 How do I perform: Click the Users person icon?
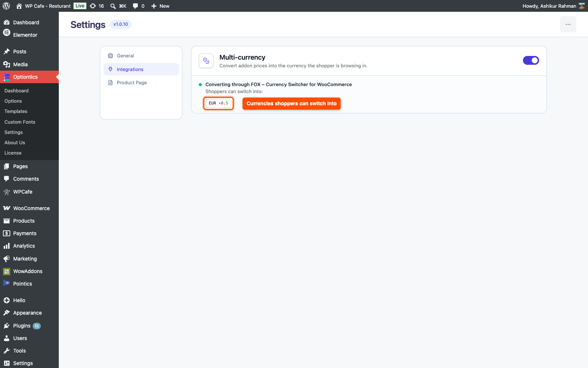(x=7, y=338)
